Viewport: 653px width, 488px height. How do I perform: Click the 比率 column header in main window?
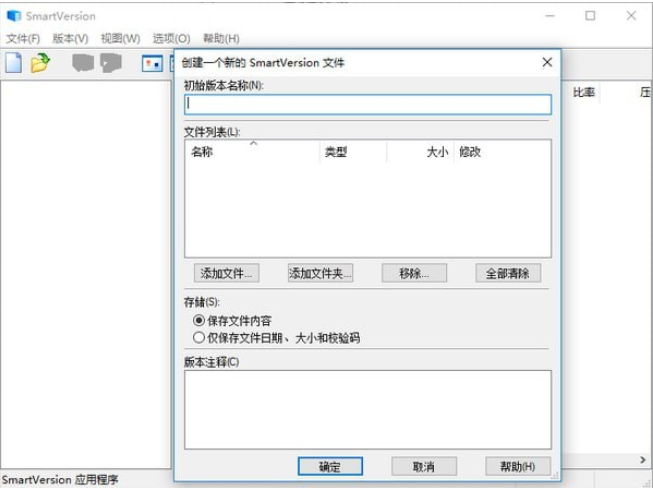pyautogui.click(x=584, y=92)
